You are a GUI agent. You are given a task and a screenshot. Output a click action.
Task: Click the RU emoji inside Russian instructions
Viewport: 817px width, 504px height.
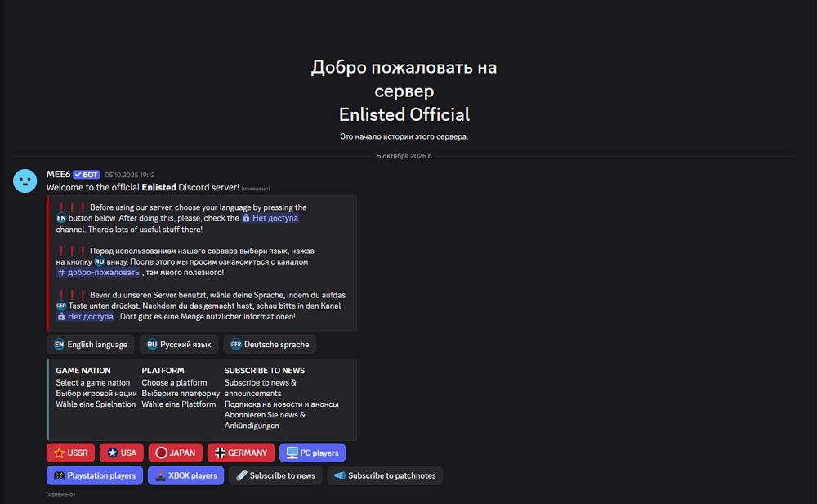(x=99, y=262)
